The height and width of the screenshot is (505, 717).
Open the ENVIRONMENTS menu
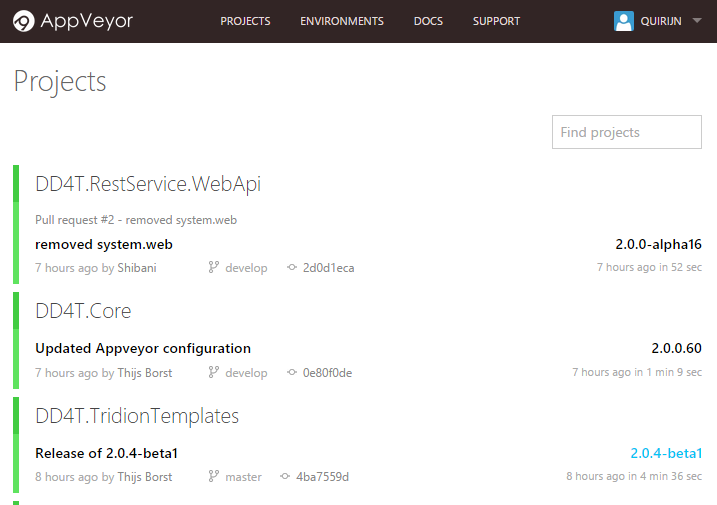342,21
